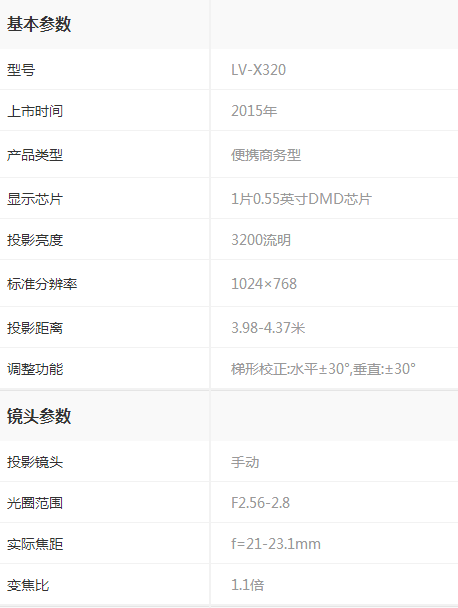Select the 2015年 release year value

pos(254,111)
